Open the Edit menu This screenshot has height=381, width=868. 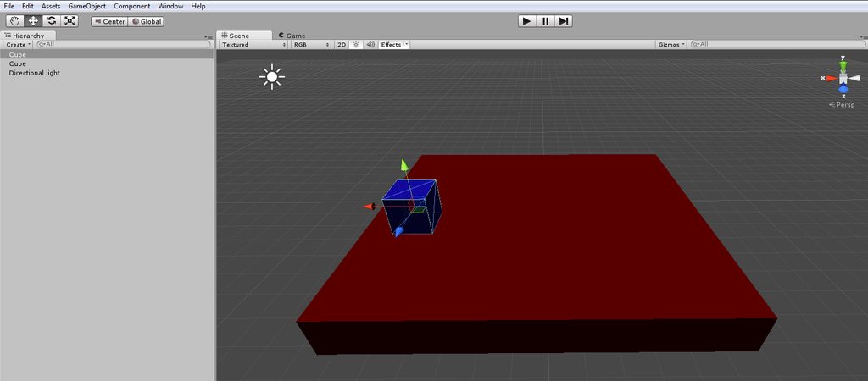click(x=28, y=6)
